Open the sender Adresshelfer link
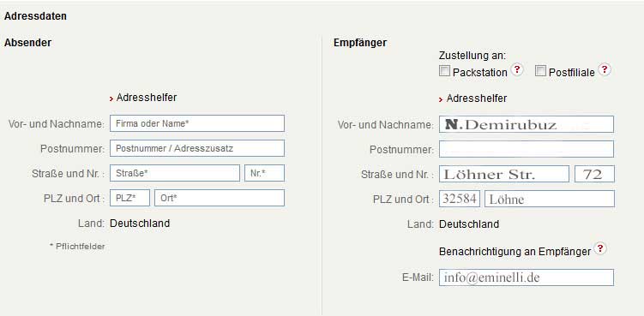The width and height of the screenshot is (644, 316). coord(147,98)
